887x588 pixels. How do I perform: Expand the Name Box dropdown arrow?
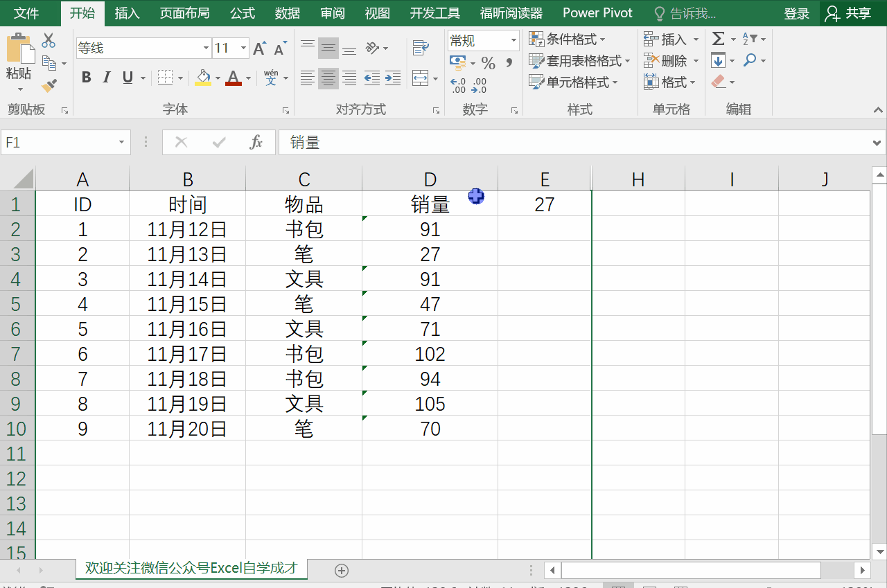(x=121, y=143)
